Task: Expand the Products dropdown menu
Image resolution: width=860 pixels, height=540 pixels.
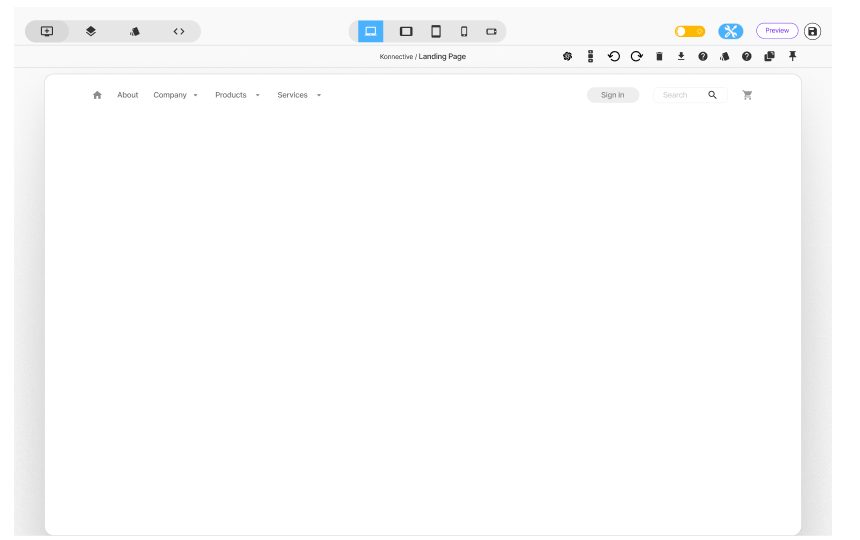Action: [x=237, y=95]
